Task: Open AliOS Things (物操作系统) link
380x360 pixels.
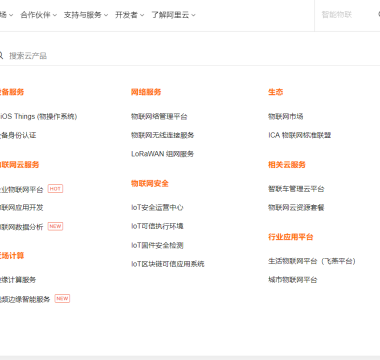Action: coord(38,116)
